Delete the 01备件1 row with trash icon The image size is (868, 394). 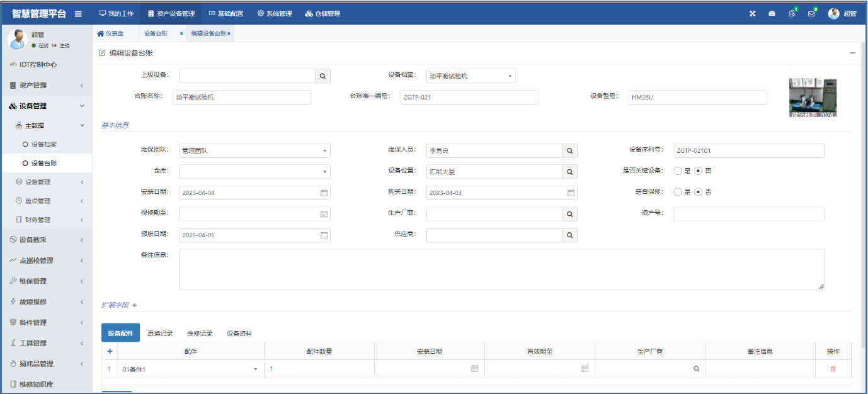click(833, 369)
